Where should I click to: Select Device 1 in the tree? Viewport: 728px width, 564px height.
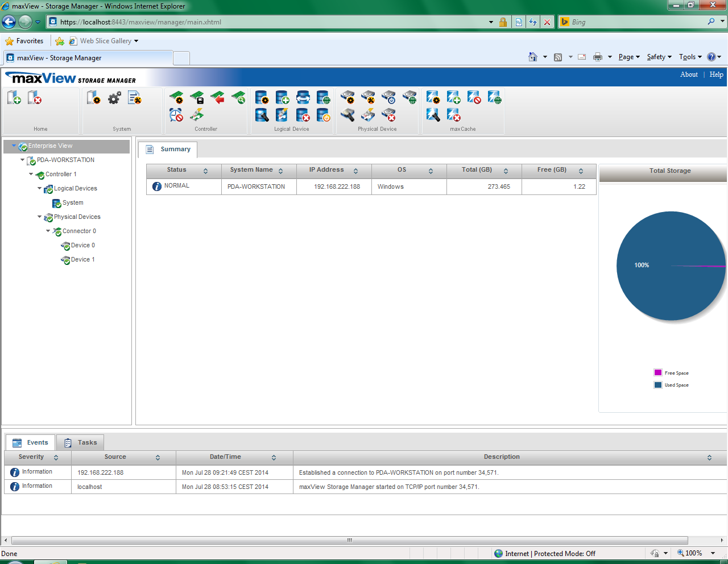tap(82, 260)
